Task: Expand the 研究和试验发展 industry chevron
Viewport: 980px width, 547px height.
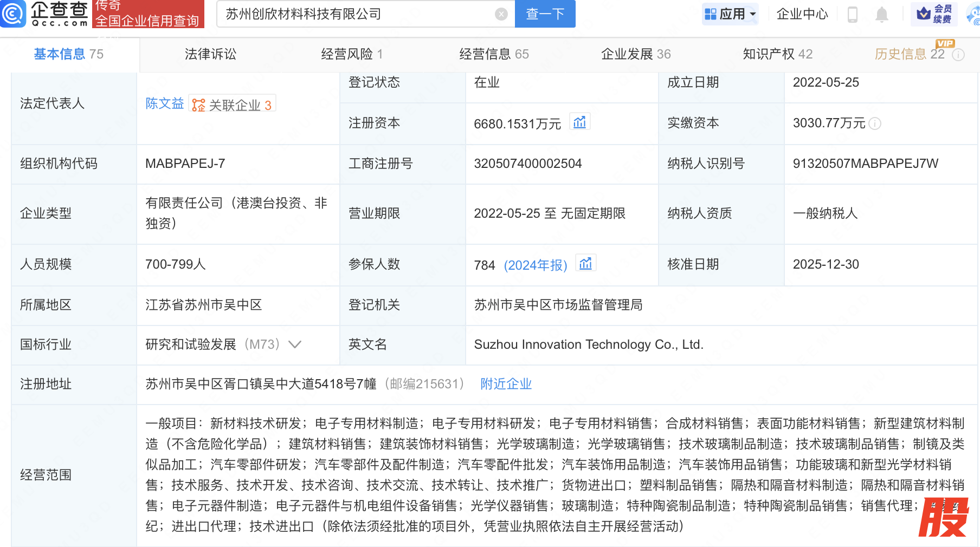Action: tap(295, 344)
